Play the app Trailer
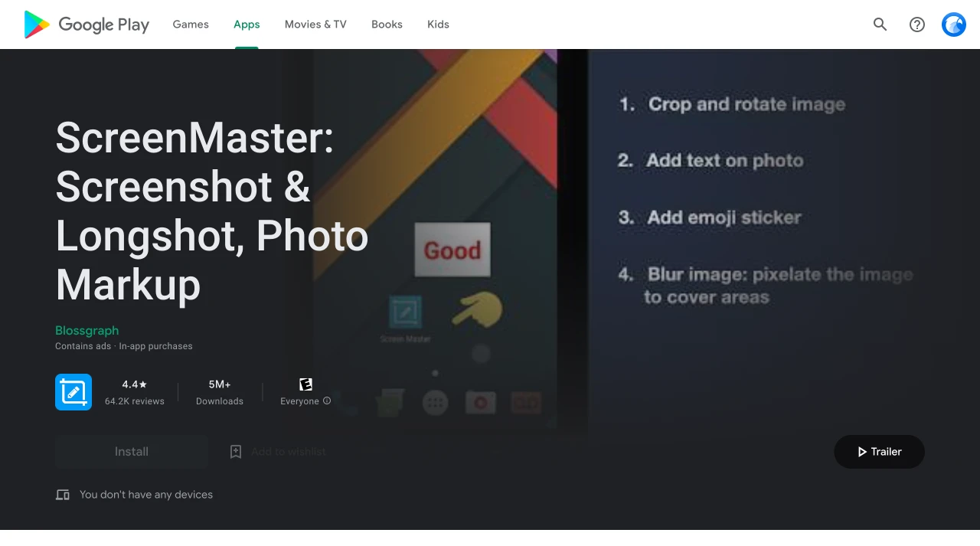 tap(879, 452)
